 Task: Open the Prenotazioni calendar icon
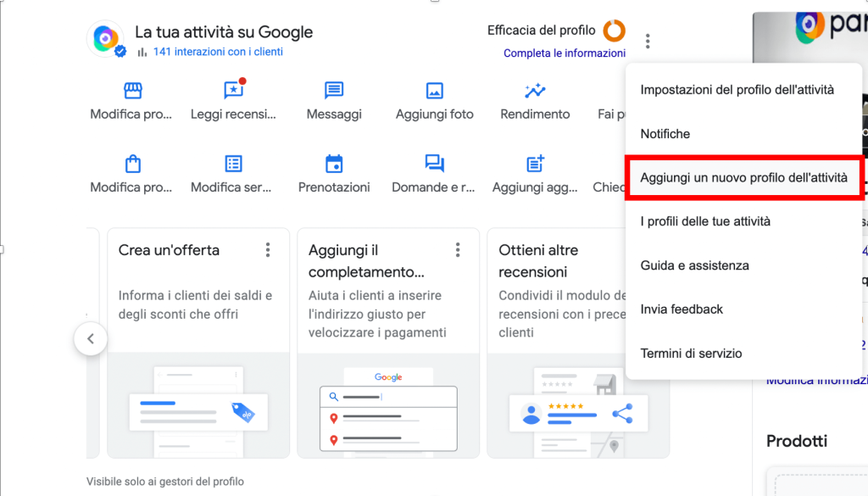click(334, 164)
